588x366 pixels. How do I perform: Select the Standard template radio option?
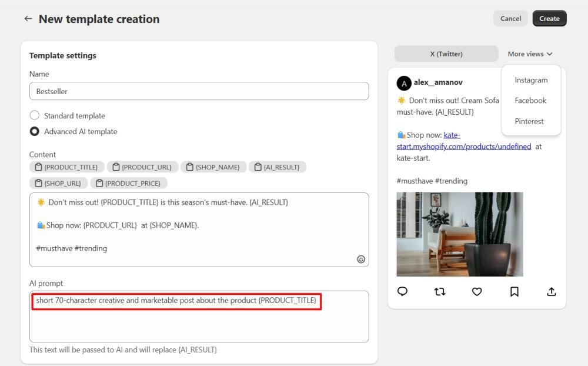coord(35,115)
